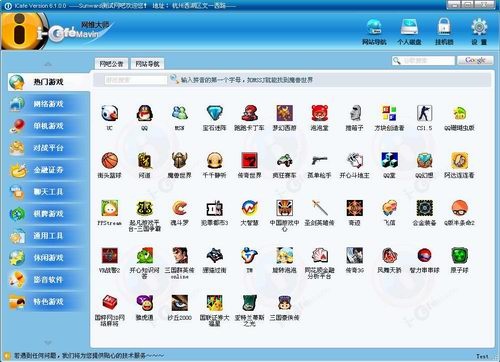Launch the 大智慧 stock software icon
The width and height of the screenshot is (500, 362).
point(249,208)
